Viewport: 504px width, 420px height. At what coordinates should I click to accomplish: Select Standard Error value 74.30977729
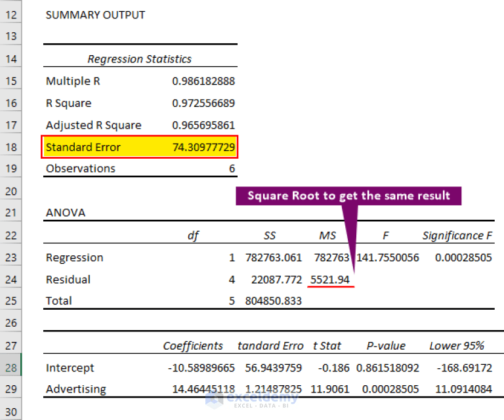[204, 147]
